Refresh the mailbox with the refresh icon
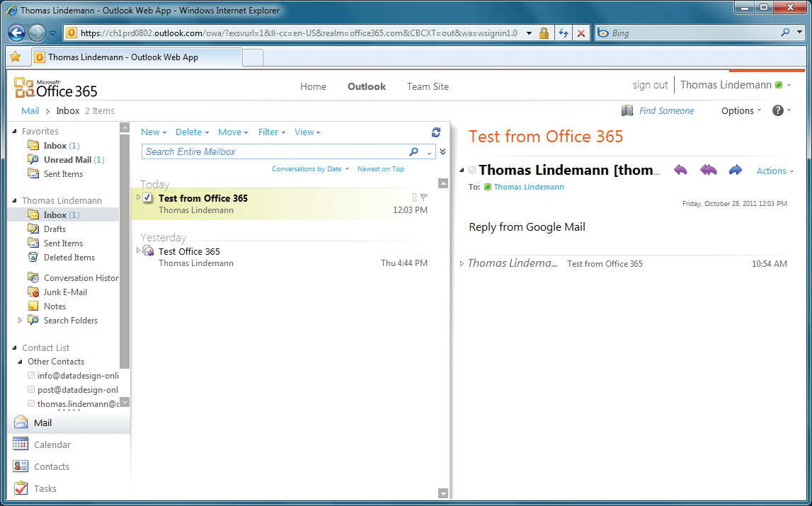812x506 pixels. click(x=435, y=132)
